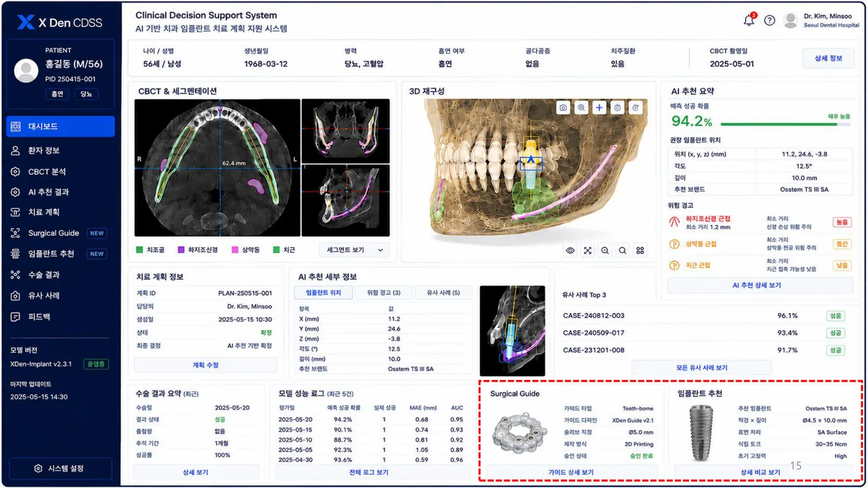Click the blue plus icon in 3D view
The image size is (868, 488).
pos(599,107)
